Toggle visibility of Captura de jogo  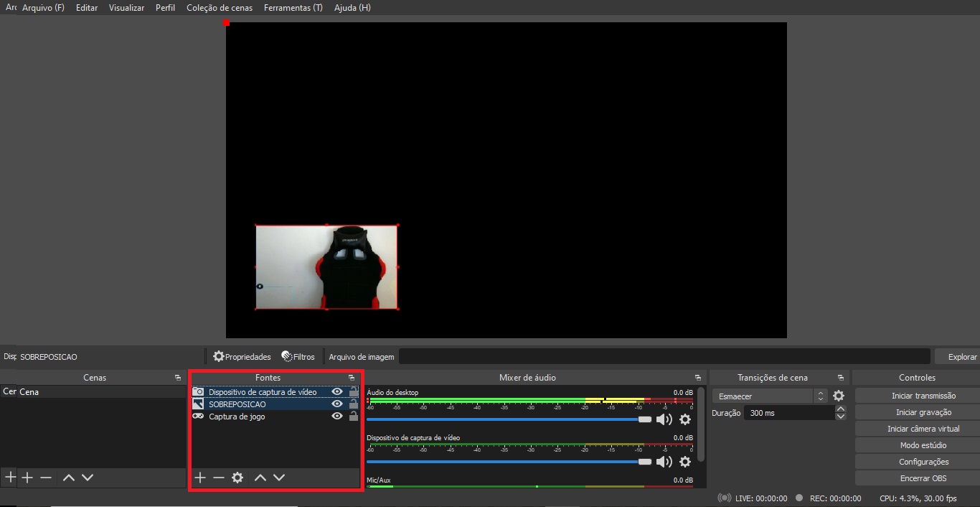pos(337,417)
